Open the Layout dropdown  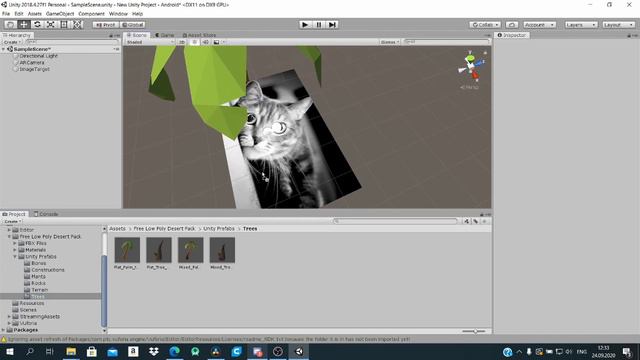[x=618, y=25]
